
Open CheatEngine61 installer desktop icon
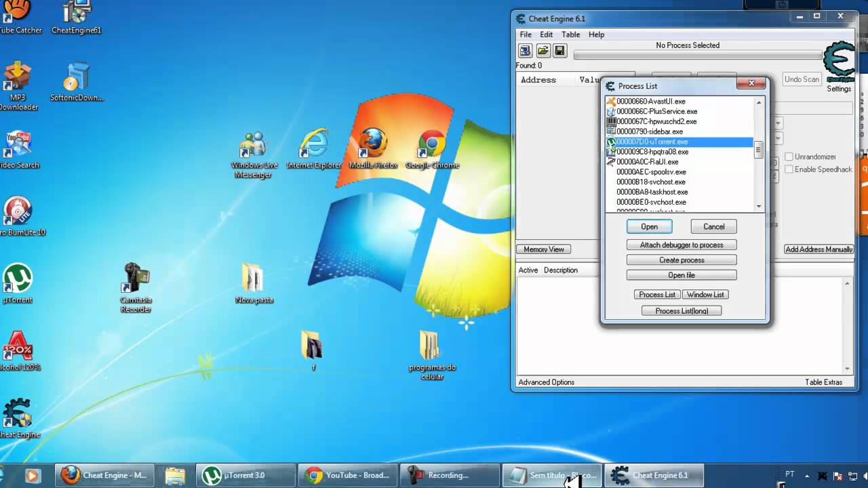click(76, 18)
